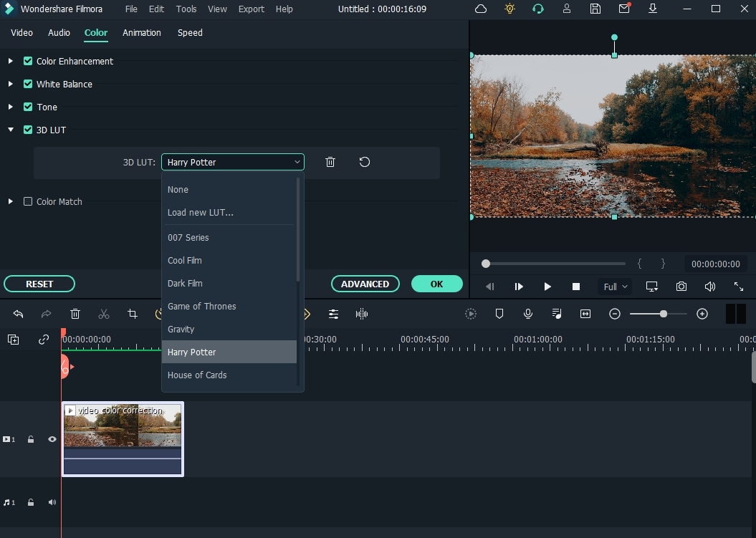Click the undo arrow in timeline toolbar
756x538 pixels.
pyautogui.click(x=18, y=314)
